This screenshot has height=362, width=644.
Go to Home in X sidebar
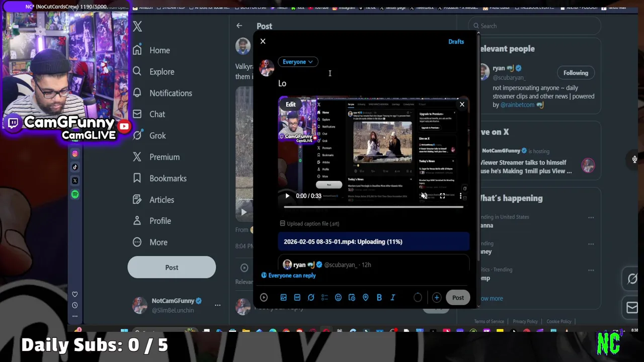[x=151, y=50]
